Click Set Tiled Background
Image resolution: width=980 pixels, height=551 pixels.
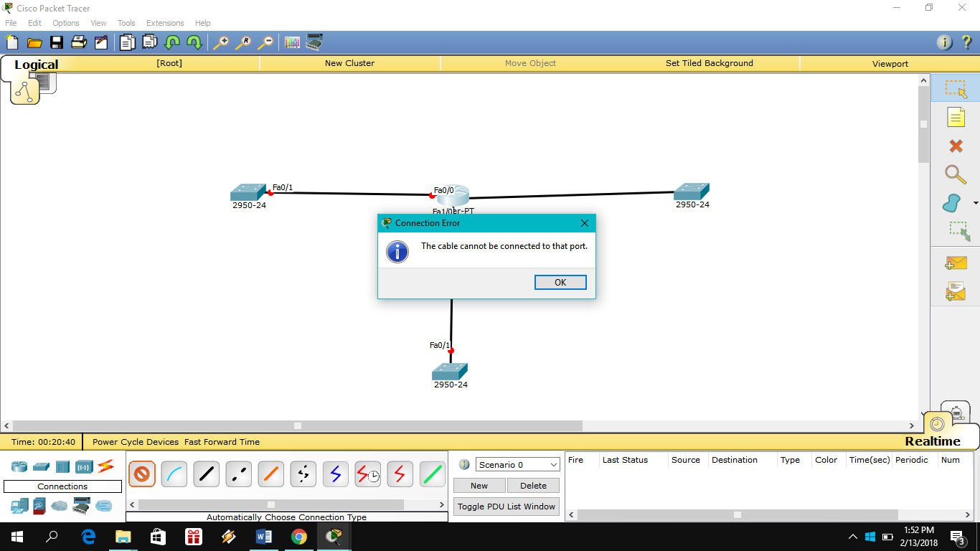point(710,63)
